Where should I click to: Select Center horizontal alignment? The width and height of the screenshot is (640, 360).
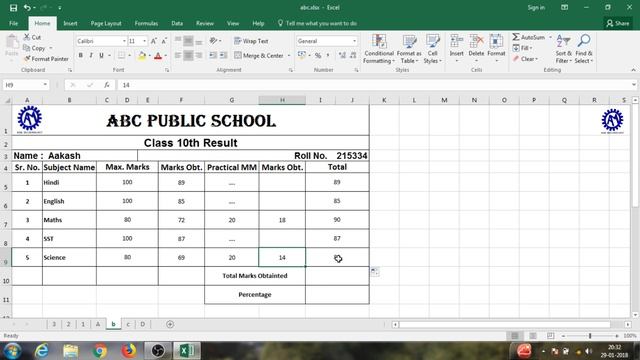[188, 56]
